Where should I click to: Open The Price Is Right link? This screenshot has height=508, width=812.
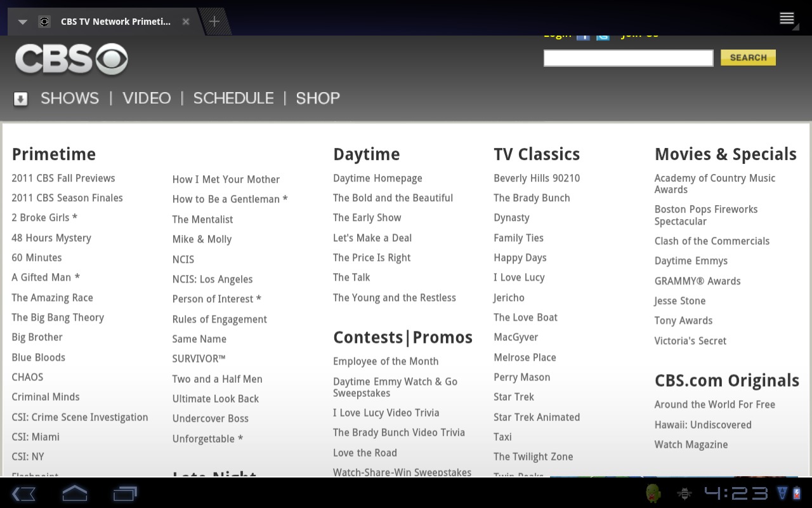(x=372, y=258)
